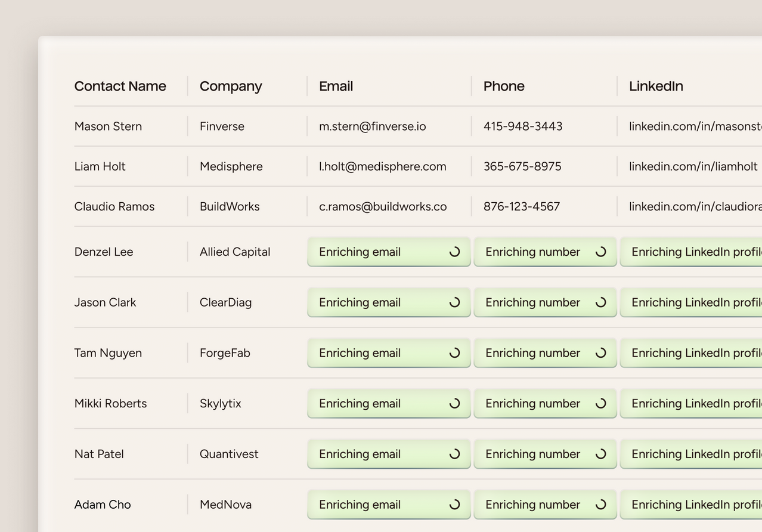Click phone number 365-675-8975

[522, 166]
